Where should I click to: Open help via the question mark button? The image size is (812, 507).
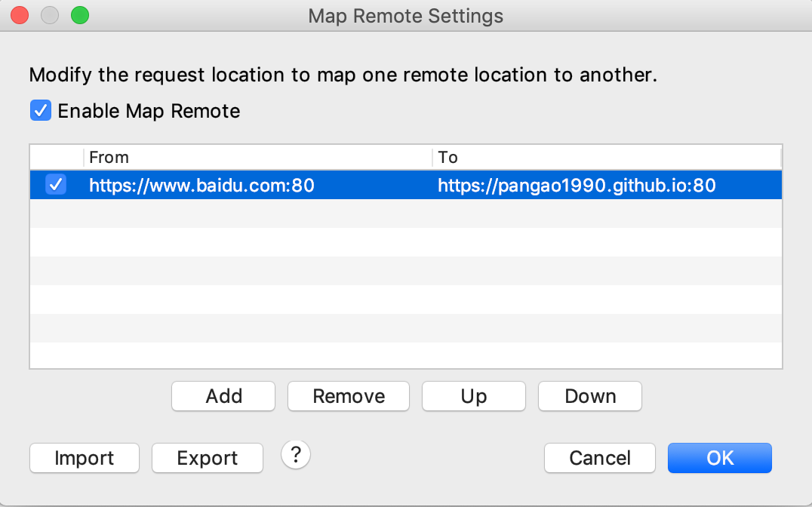[x=296, y=455]
